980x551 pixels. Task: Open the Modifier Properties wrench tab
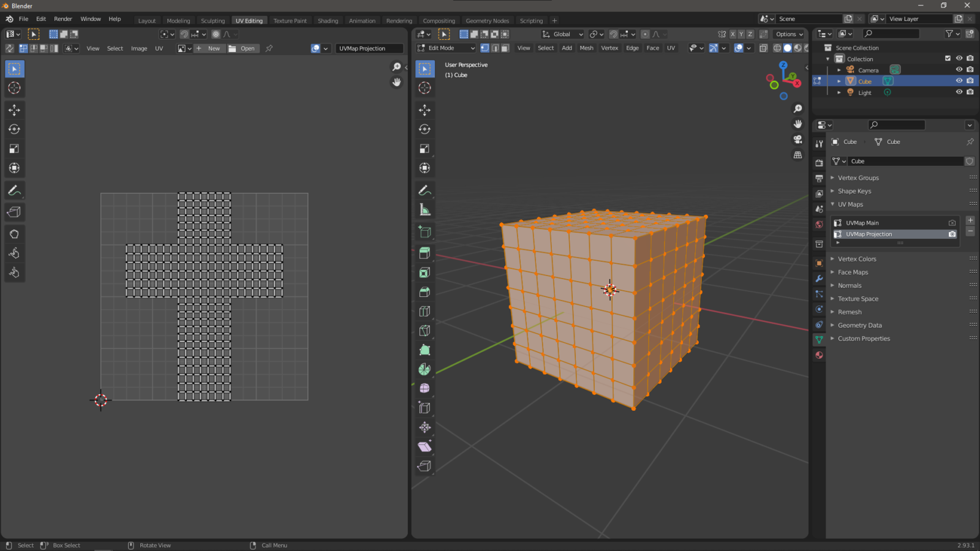click(x=819, y=277)
